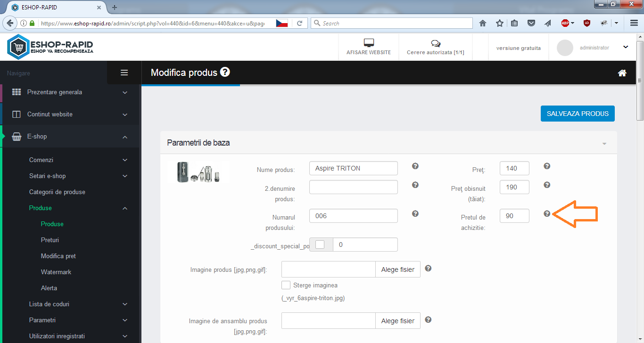Click the 2.denumire produs input field
This screenshot has width=644, height=343.
(x=354, y=187)
